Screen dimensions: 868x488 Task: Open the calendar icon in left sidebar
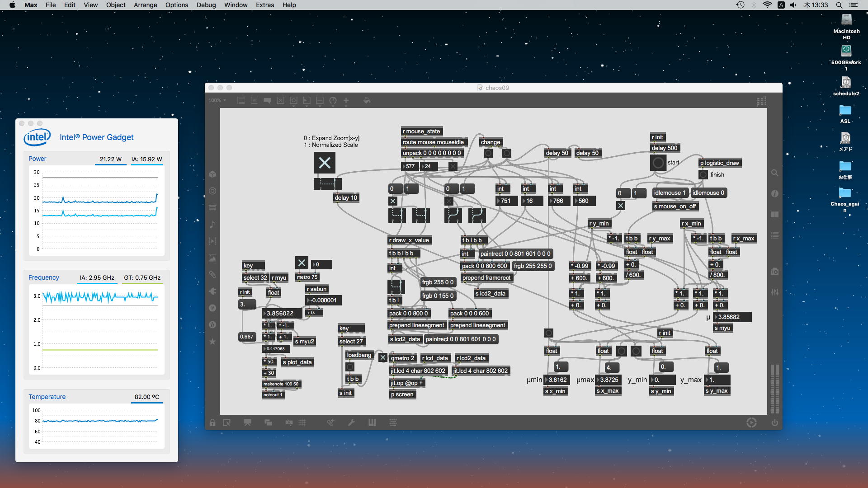212,208
